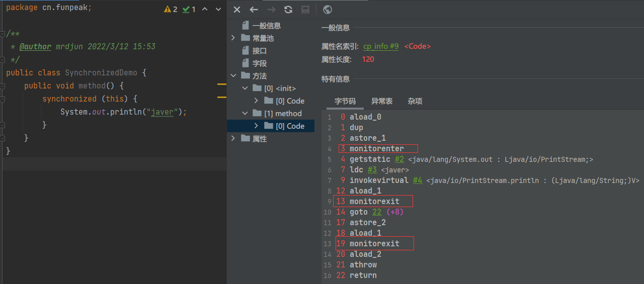Open the typo indicator showing 1
This screenshot has height=284, width=644.
coord(189,10)
